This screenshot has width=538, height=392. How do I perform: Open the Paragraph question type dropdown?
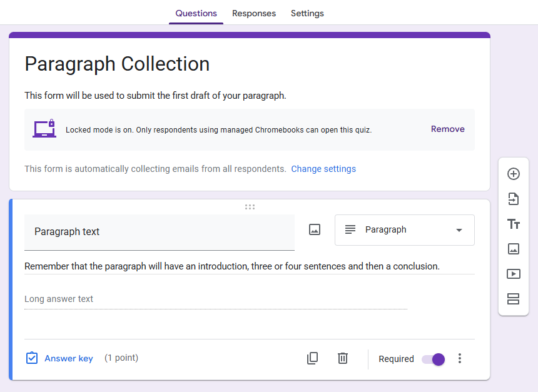pyautogui.click(x=405, y=230)
